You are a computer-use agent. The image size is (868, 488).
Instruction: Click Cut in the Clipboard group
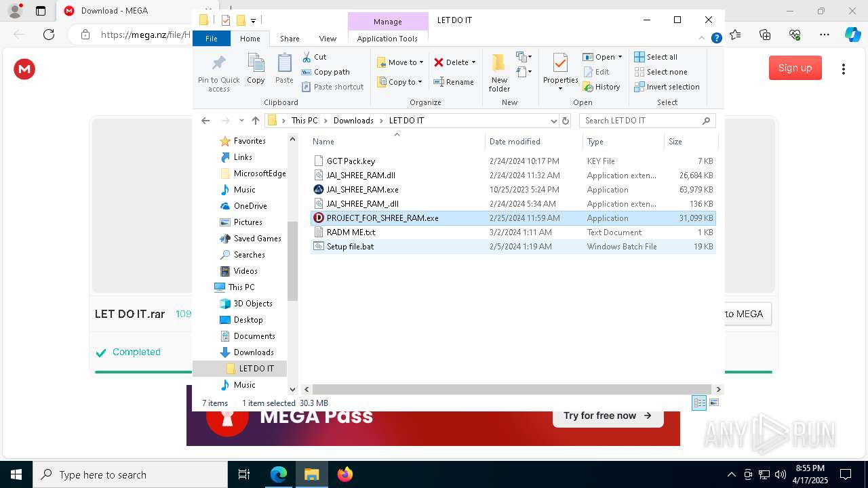point(314,57)
